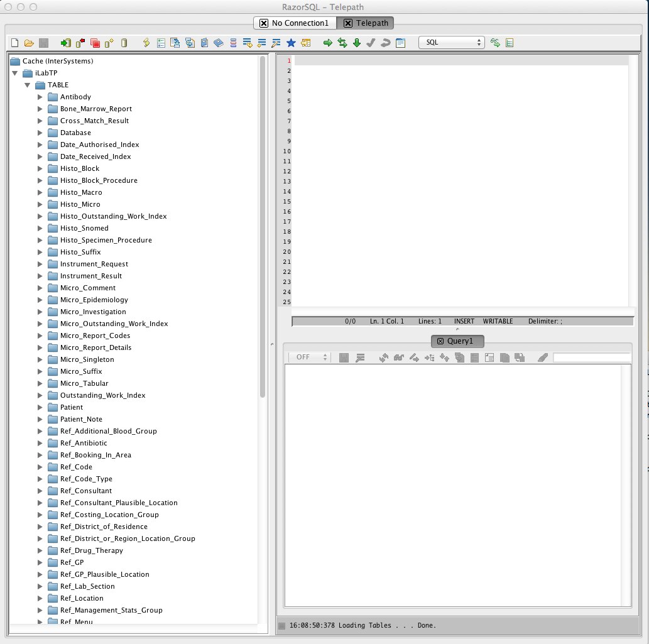Run query with the green right arrow
The height and width of the screenshot is (644, 649).
[x=328, y=43]
